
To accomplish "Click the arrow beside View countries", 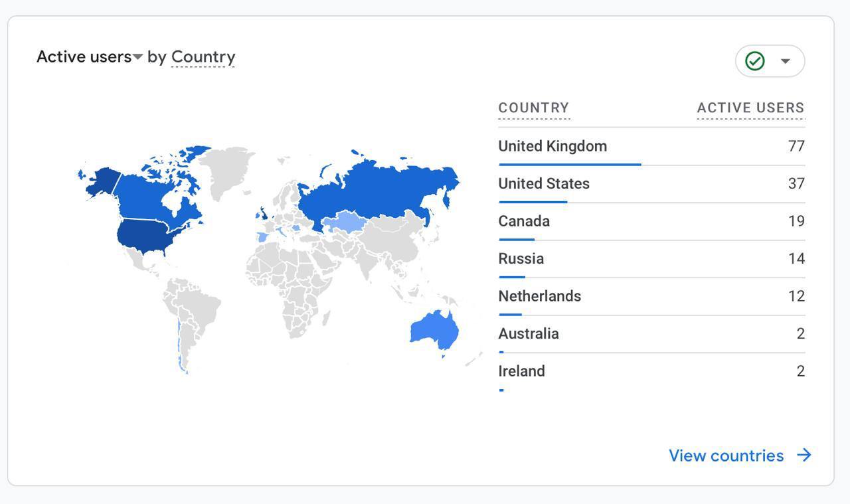I will click(x=804, y=456).
